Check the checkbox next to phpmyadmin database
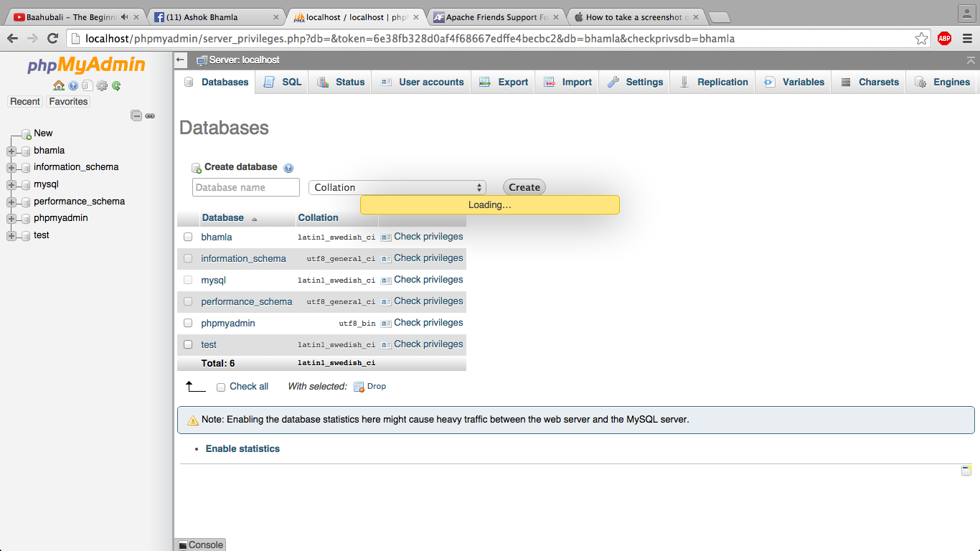The height and width of the screenshot is (551, 980). point(187,323)
